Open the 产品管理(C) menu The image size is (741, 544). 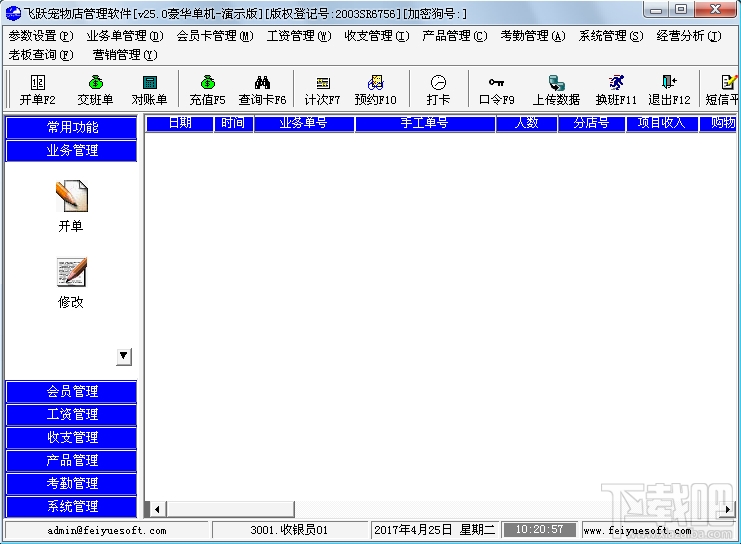coord(455,36)
